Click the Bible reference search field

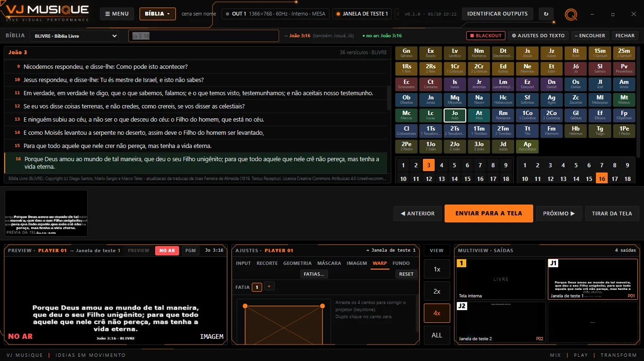203,36
